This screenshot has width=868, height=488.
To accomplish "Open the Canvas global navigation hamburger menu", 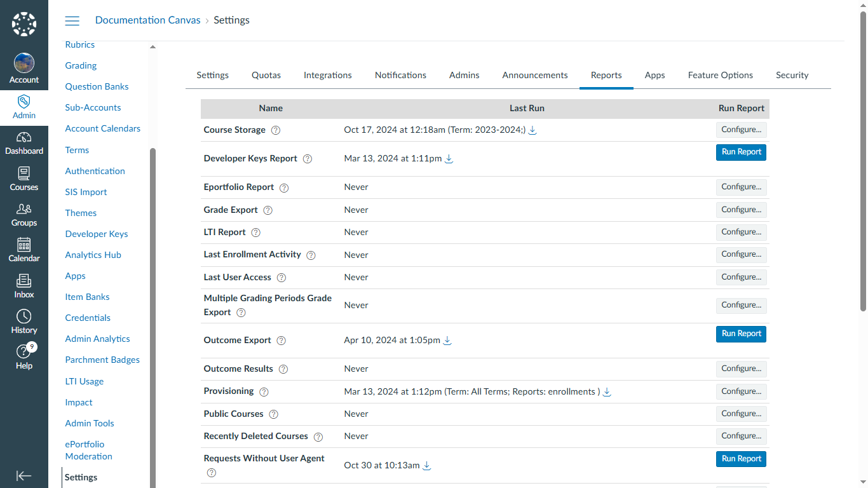I will tap(72, 20).
